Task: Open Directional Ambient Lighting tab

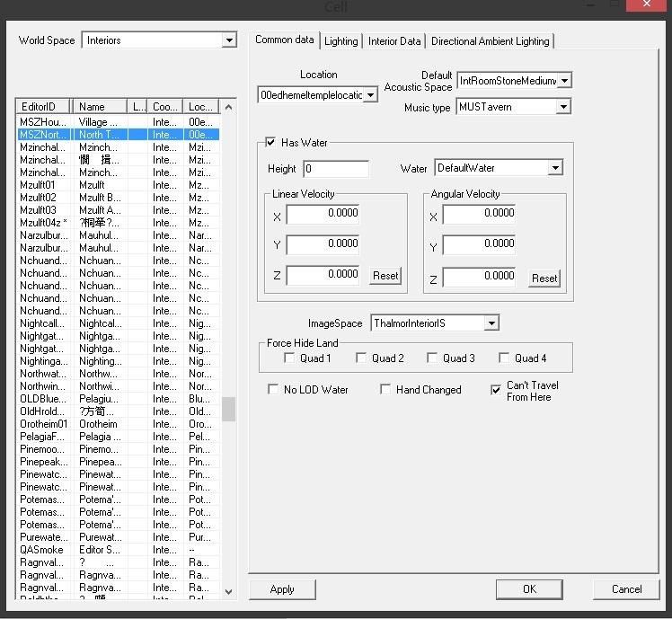Action: [490, 41]
